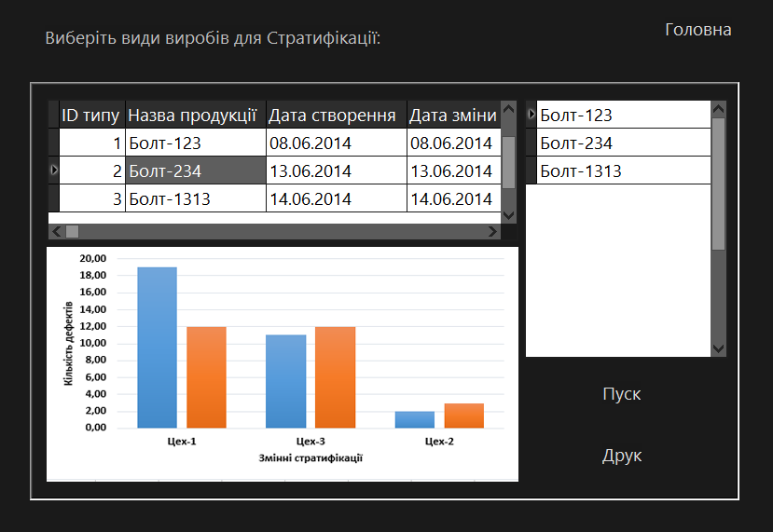This screenshot has width=773, height=532.
Task: Click the up arrow of the selected products list scrollbar
Action: (x=719, y=109)
